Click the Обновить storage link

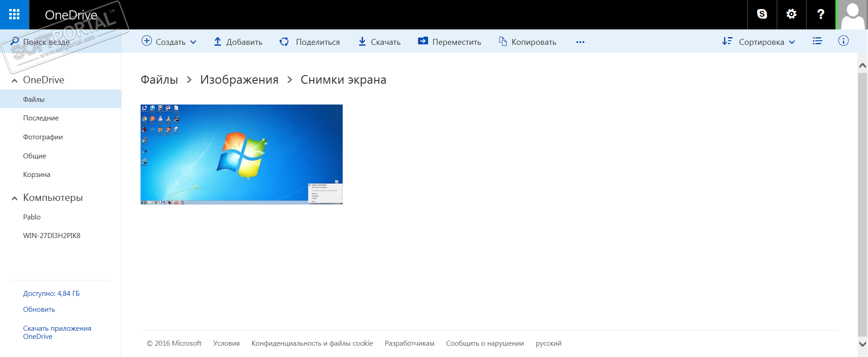click(x=39, y=309)
